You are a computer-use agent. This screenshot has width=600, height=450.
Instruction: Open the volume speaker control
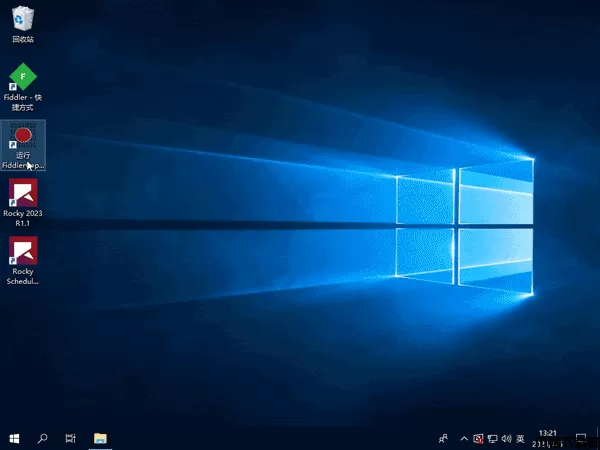(x=507, y=438)
